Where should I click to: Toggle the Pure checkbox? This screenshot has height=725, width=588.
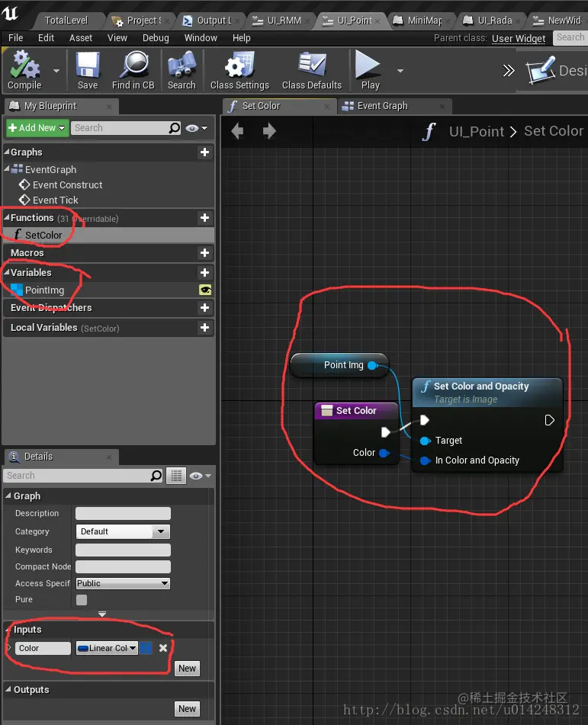[82, 600]
